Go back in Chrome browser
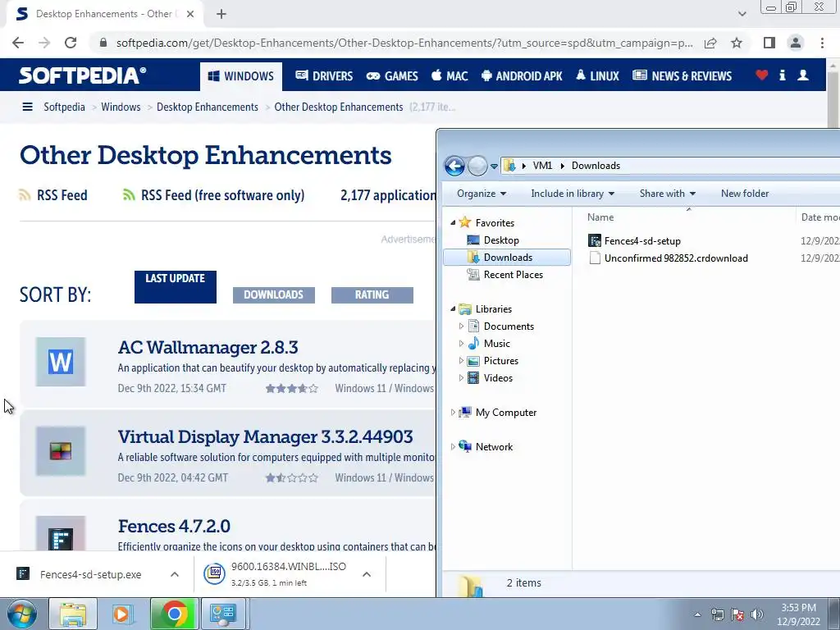 [18, 43]
